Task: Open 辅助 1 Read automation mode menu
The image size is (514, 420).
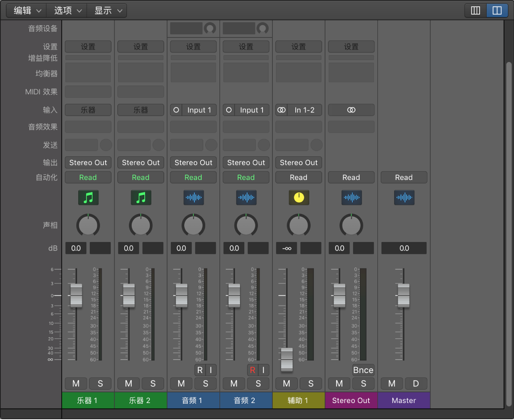Action: [299, 178]
